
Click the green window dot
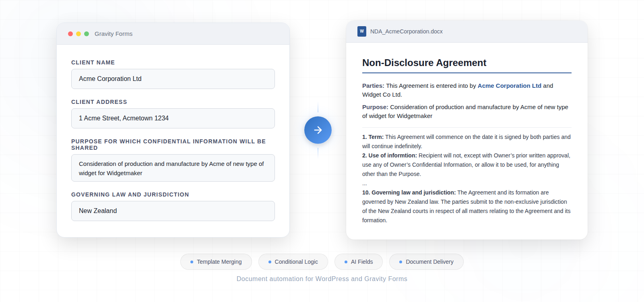[x=87, y=34]
